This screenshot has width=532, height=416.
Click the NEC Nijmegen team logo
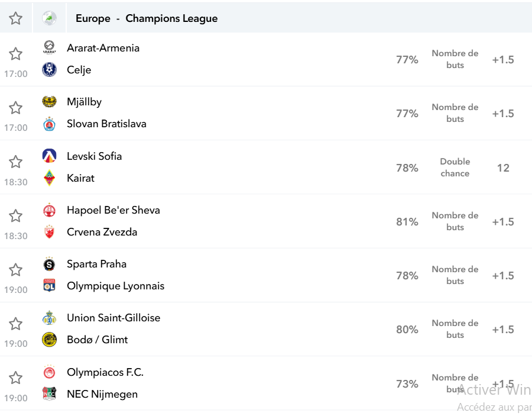(49, 394)
